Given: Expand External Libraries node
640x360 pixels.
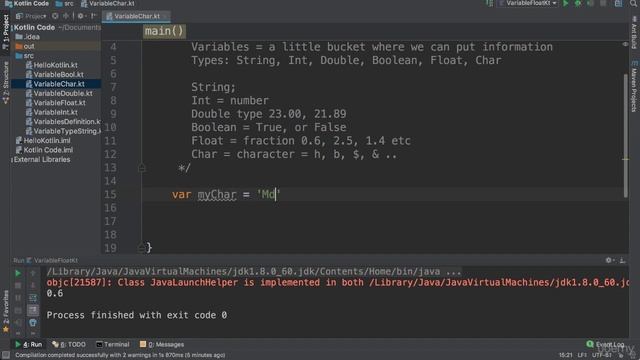Looking at the screenshot, I should coord(12,160).
